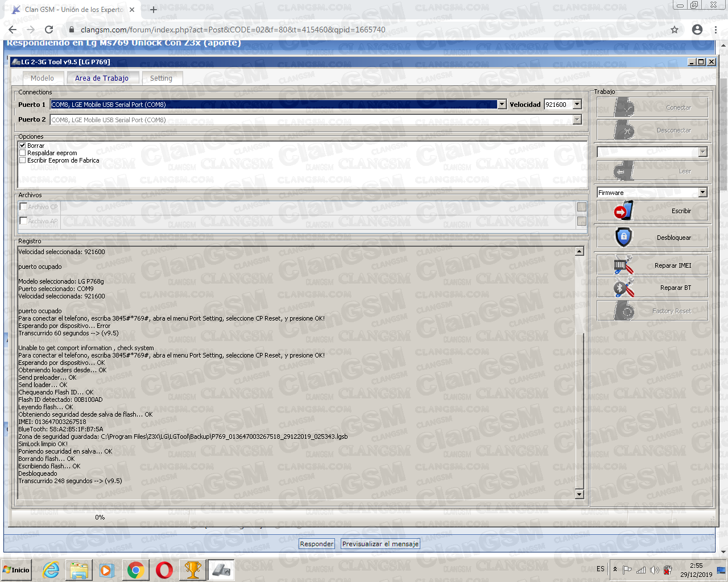This screenshot has height=582, width=728.
Task: Click the Desbloquear shield lock button
Action: (652, 238)
